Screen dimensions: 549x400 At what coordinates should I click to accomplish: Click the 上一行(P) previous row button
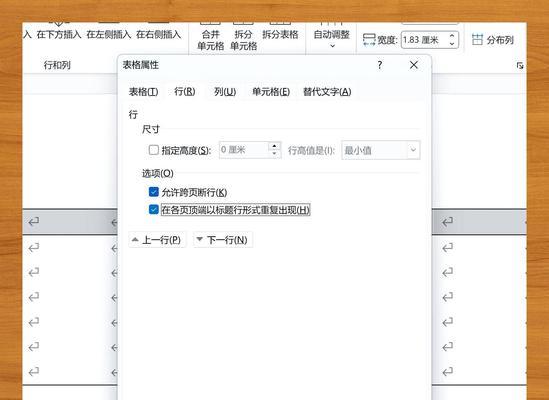point(157,240)
